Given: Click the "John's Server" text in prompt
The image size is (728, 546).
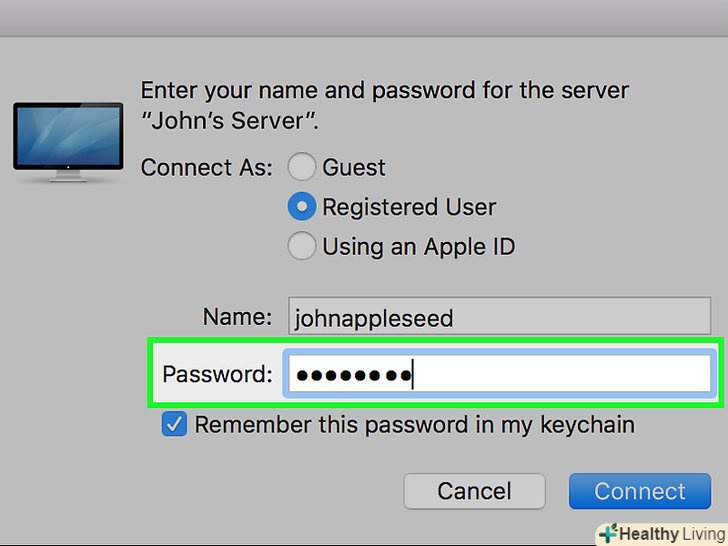Looking at the screenshot, I should pos(232,123).
